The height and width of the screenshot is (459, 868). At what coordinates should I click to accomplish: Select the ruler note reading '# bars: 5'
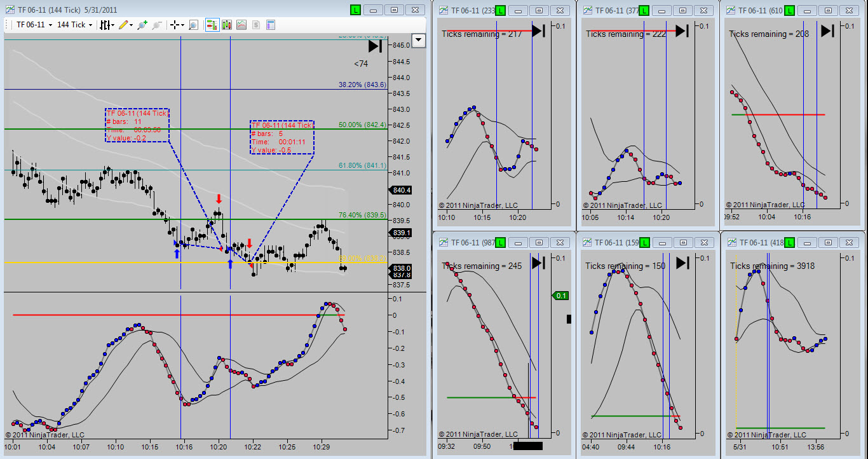click(281, 137)
